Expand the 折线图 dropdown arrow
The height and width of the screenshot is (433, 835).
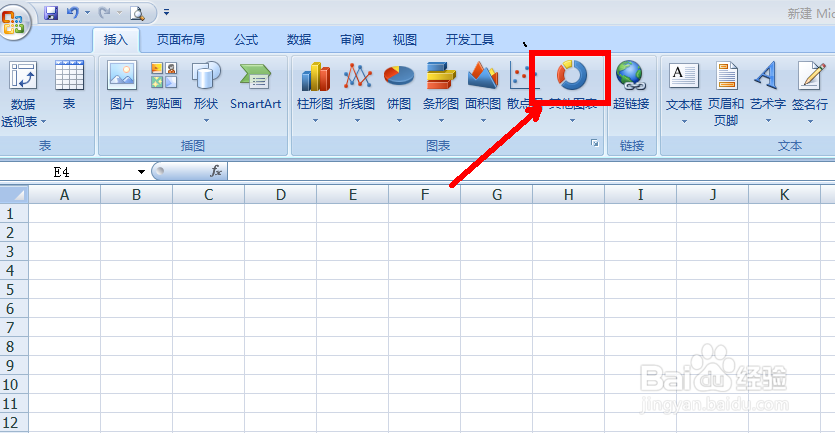(x=357, y=121)
